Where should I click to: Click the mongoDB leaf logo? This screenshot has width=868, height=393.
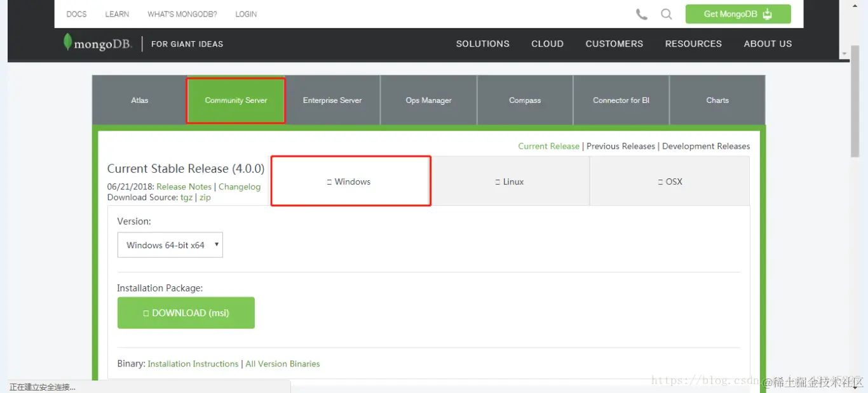(x=97, y=43)
